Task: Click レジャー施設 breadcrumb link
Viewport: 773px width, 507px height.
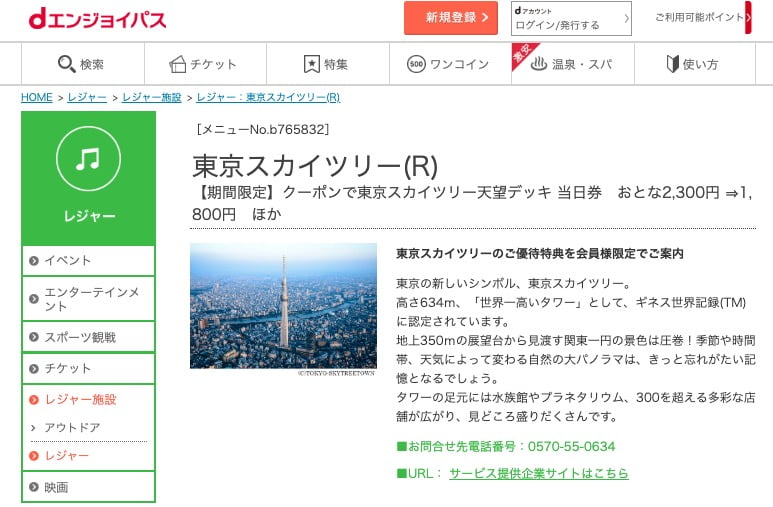Action: pos(151,97)
